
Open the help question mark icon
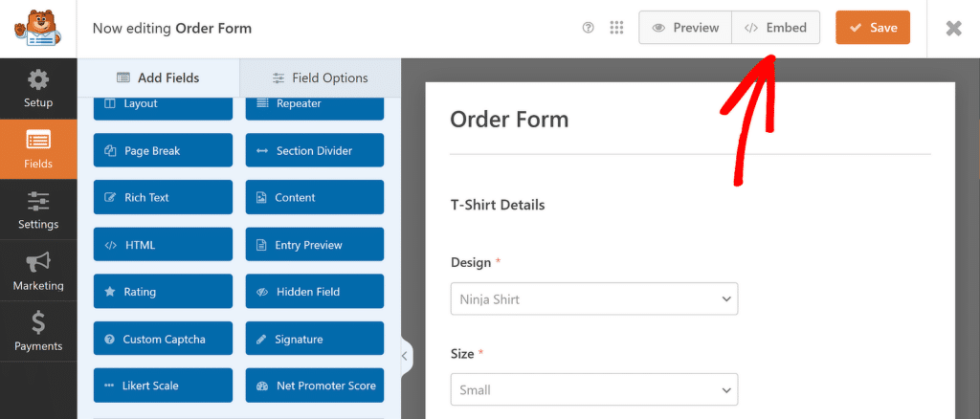(589, 28)
